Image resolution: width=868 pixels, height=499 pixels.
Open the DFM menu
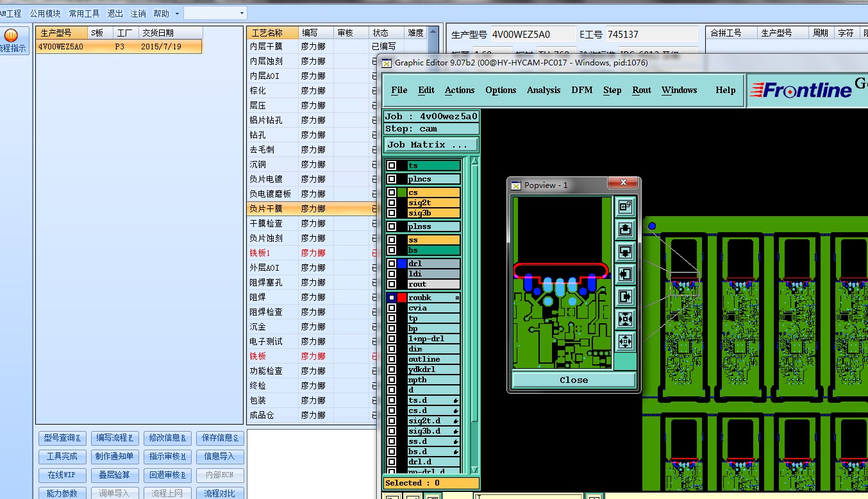coord(582,90)
